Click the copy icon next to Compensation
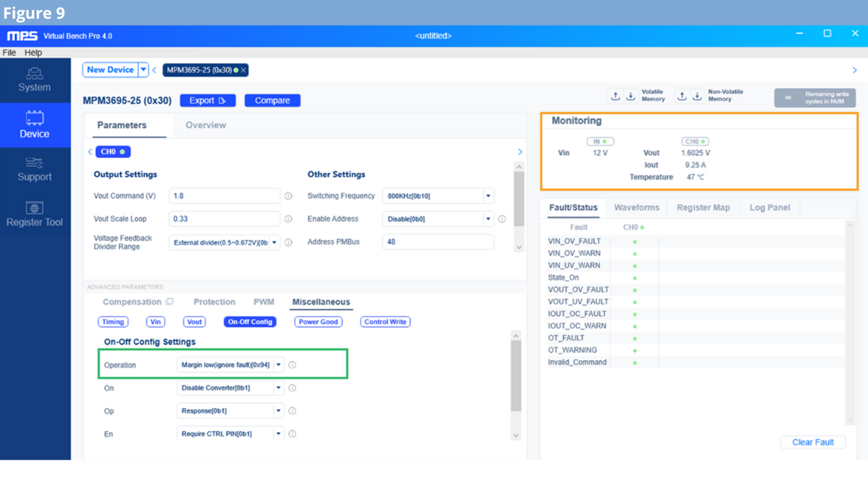 click(170, 302)
